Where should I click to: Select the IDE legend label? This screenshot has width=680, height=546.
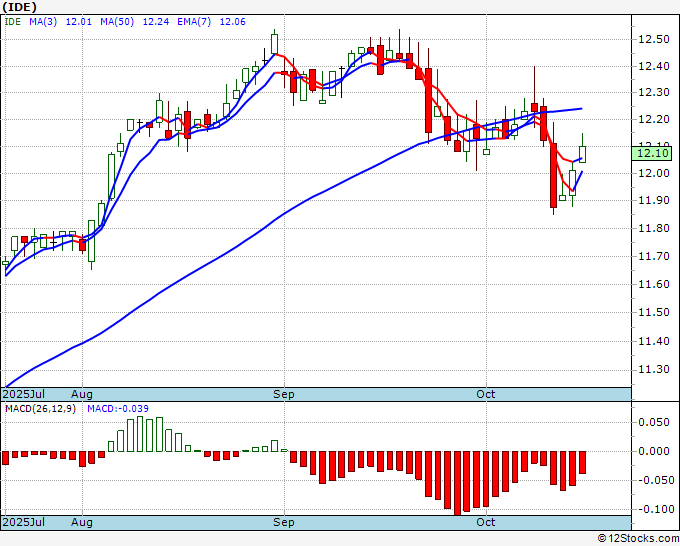13,22
